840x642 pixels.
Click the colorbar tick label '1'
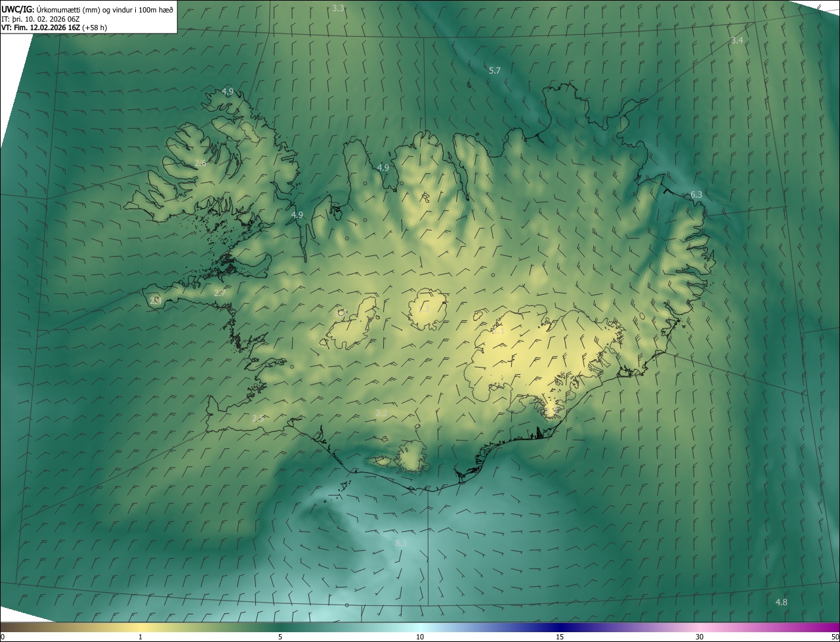click(x=140, y=637)
